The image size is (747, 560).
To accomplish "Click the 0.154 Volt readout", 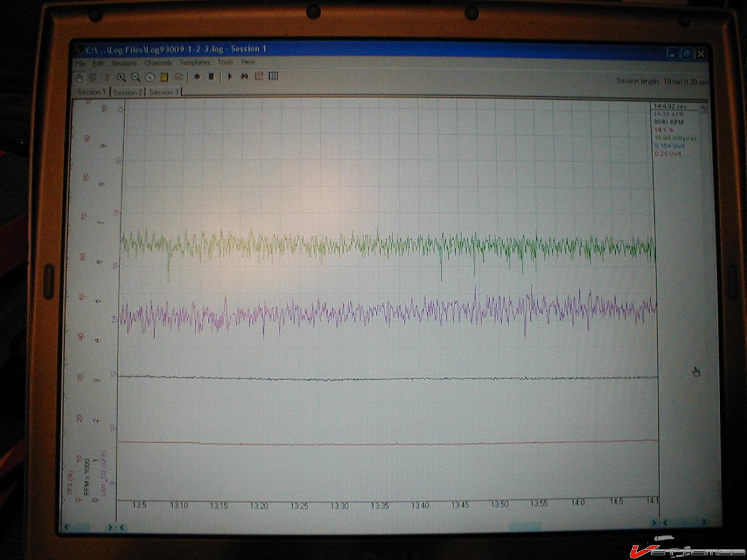I will pyautogui.click(x=669, y=146).
